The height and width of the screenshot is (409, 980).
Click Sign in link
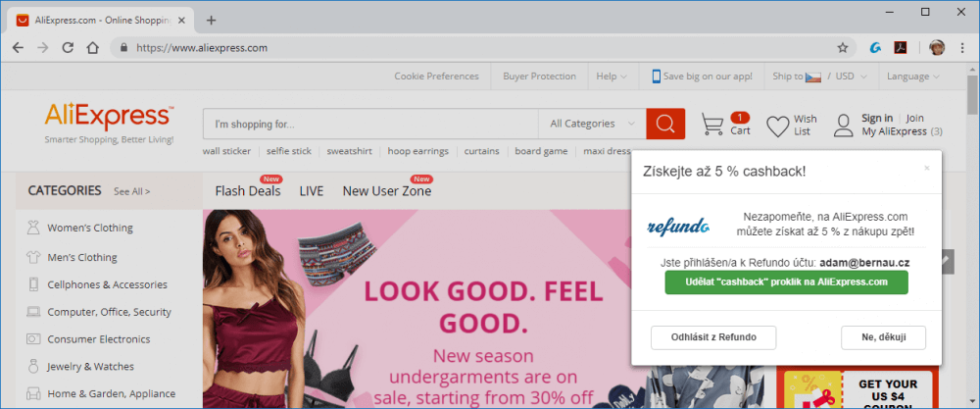(x=877, y=119)
